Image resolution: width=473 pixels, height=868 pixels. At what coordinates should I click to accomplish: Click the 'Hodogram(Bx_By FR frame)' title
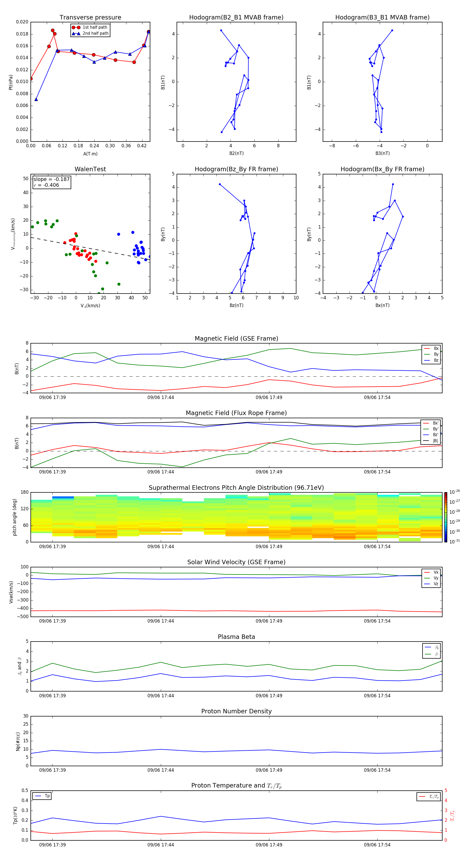point(382,169)
